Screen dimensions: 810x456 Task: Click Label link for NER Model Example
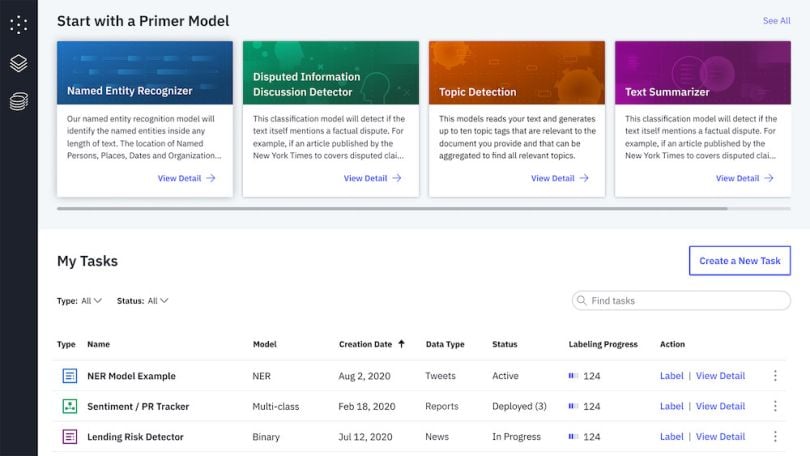click(672, 375)
